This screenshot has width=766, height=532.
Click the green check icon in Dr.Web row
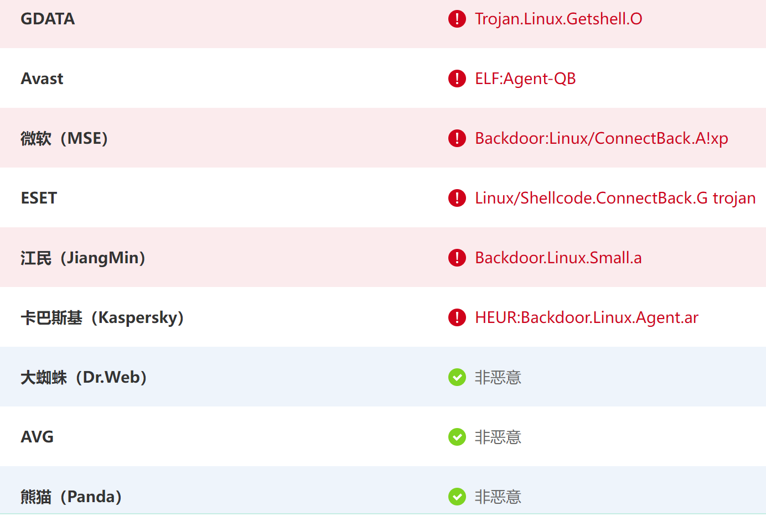457,377
